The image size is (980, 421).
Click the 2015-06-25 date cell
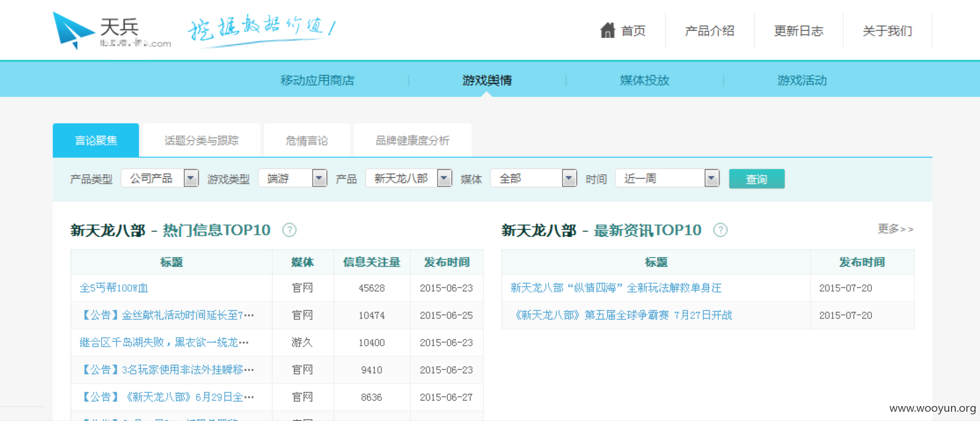pos(446,315)
